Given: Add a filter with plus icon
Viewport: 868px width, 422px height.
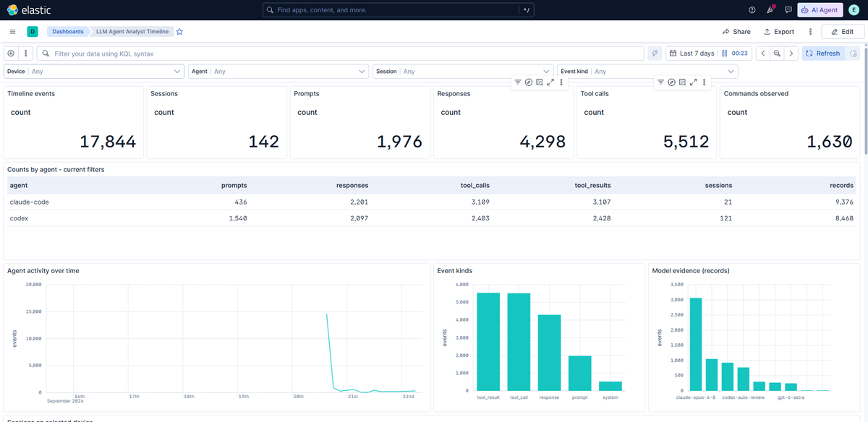Looking at the screenshot, I should pos(11,53).
